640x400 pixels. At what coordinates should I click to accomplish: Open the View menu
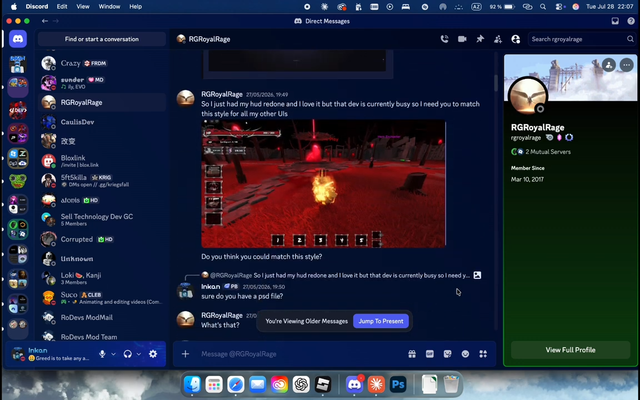point(83,7)
